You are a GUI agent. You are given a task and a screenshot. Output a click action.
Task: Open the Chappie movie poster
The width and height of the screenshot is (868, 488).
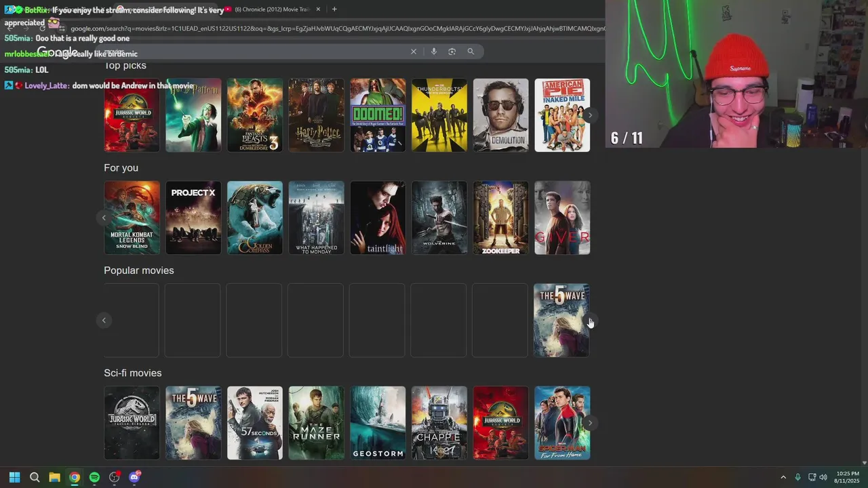[x=439, y=423]
